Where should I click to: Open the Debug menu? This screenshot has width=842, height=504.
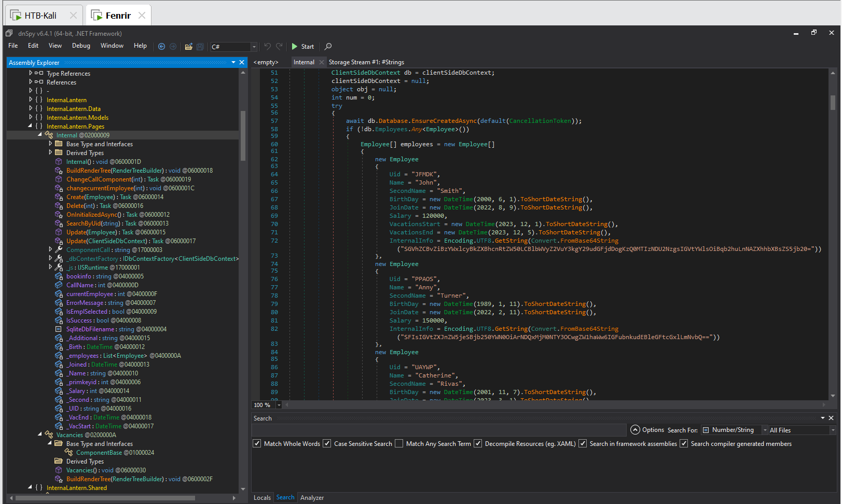coord(81,46)
